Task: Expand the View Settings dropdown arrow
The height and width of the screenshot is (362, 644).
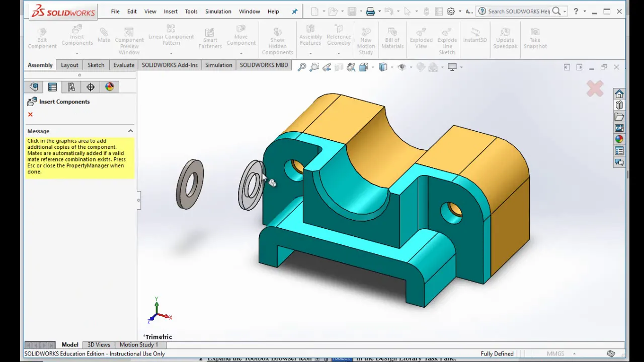Action: [x=461, y=67]
